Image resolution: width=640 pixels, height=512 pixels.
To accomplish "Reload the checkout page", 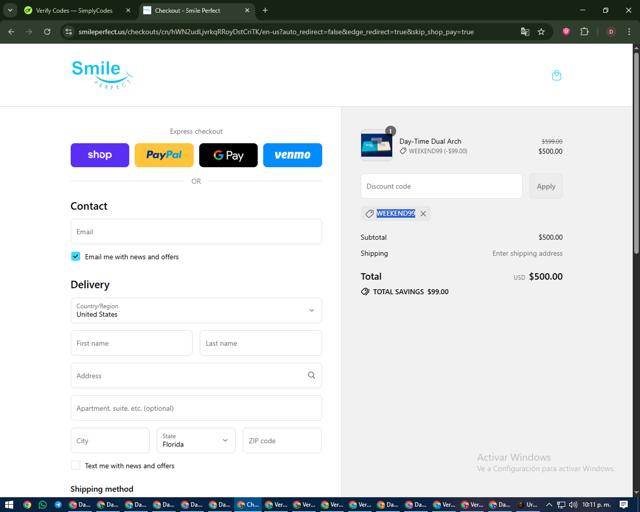I will [47, 32].
